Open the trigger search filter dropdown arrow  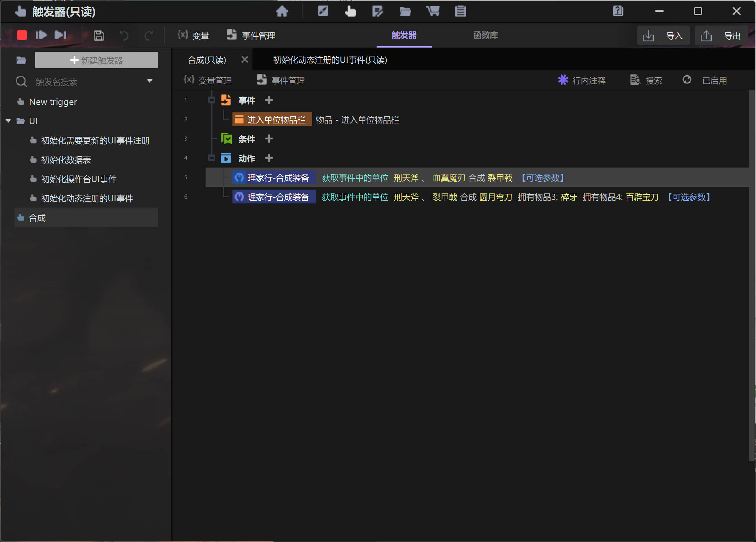click(x=150, y=81)
